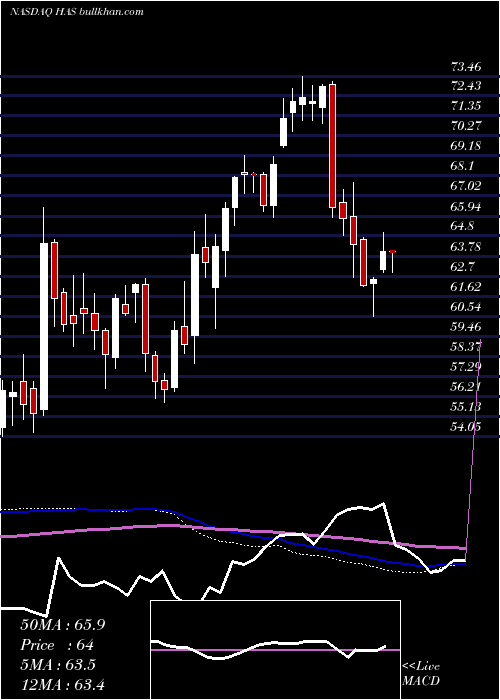This screenshot has height=700, width=500.
Task: Click the 54.05 price axis label
Action: click(x=466, y=427)
